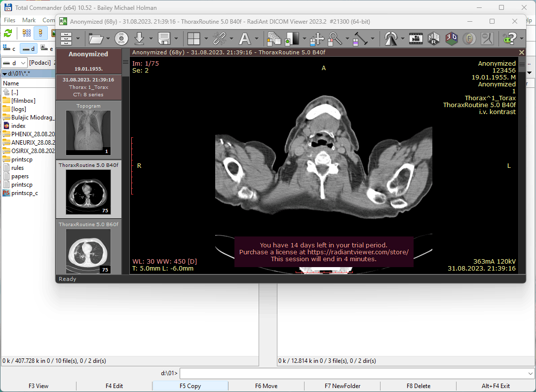This screenshot has width=536, height=392.
Task: Click the CD/DVD open icon
Action: 121,38
